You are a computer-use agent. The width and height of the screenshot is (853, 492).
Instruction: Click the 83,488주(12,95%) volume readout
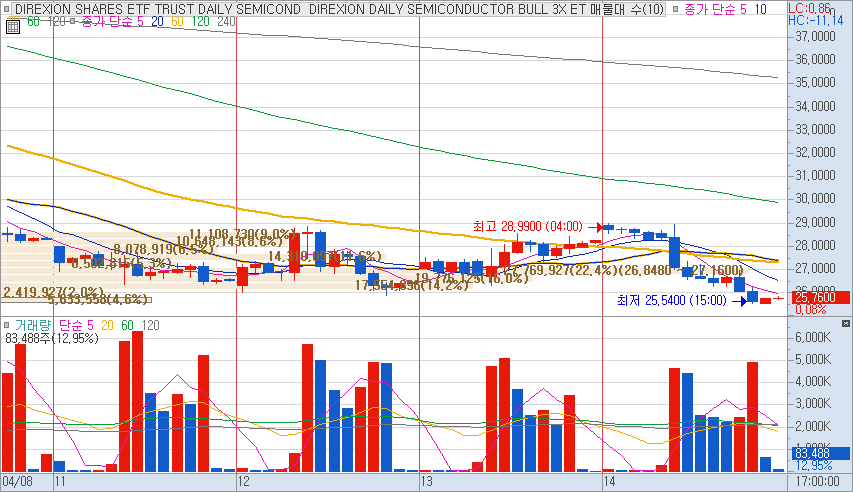tap(52, 339)
